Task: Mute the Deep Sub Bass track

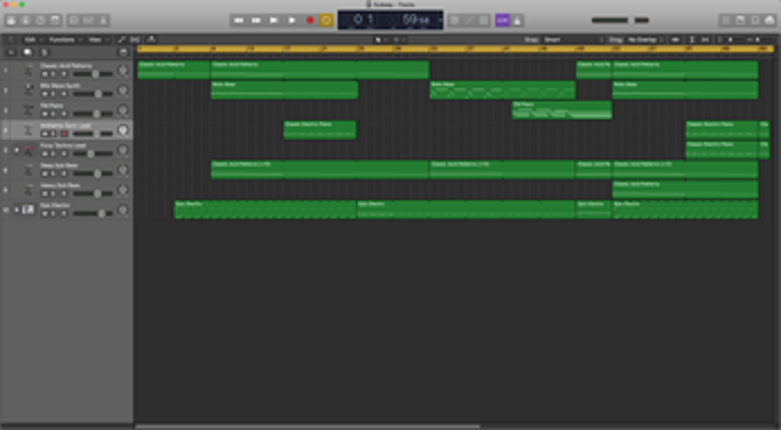Action: tap(45, 174)
